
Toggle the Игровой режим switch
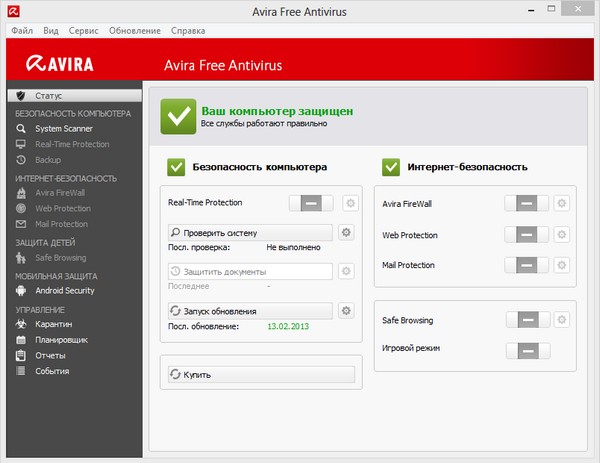pos(526,350)
